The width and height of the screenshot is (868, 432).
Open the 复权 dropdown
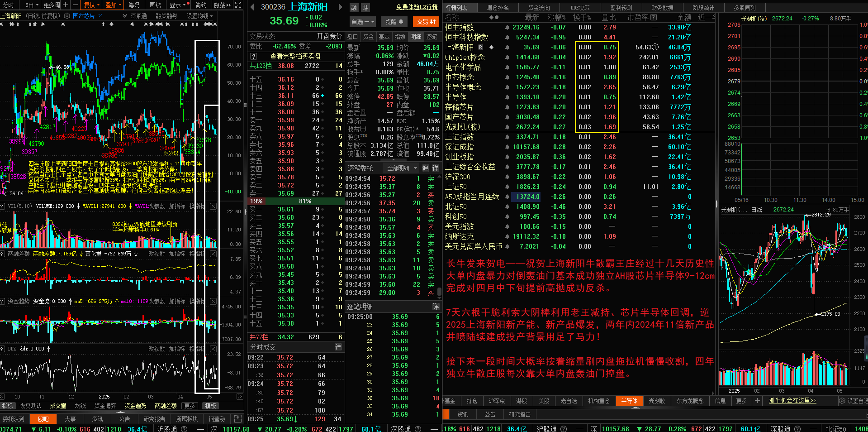92,5
